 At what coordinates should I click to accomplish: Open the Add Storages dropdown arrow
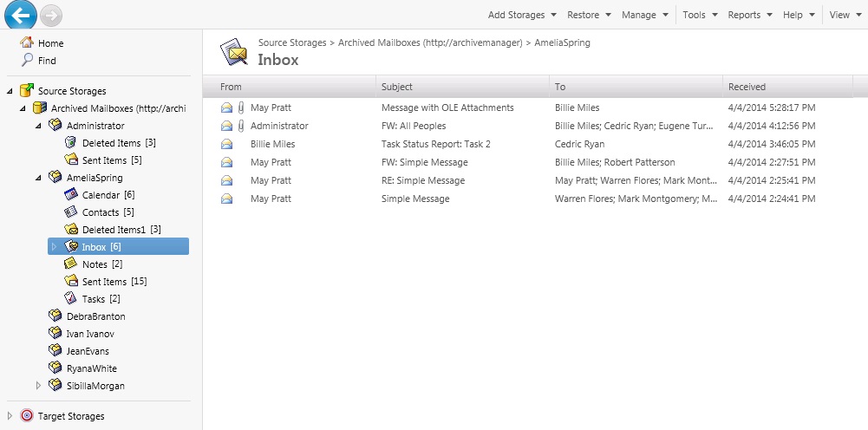553,15
